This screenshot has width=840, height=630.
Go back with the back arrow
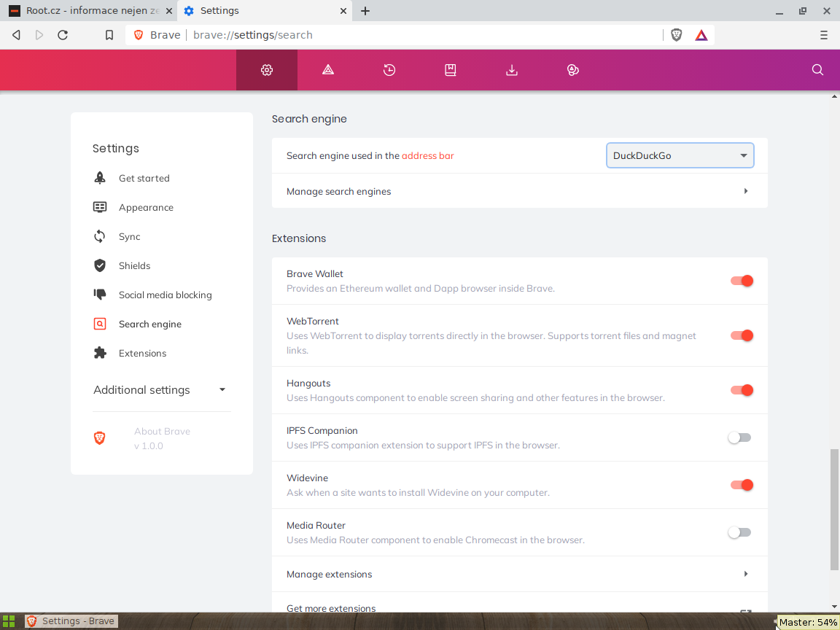coord(16,35)
